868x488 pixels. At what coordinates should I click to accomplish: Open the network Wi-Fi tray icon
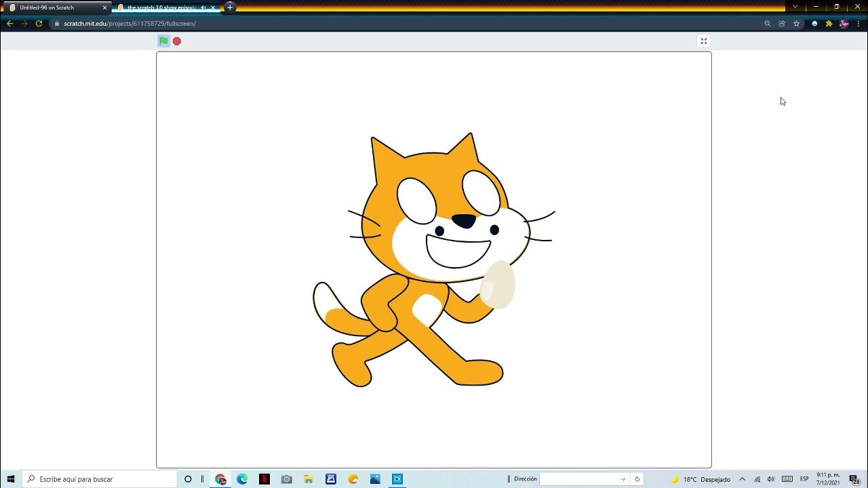point(757,479)
